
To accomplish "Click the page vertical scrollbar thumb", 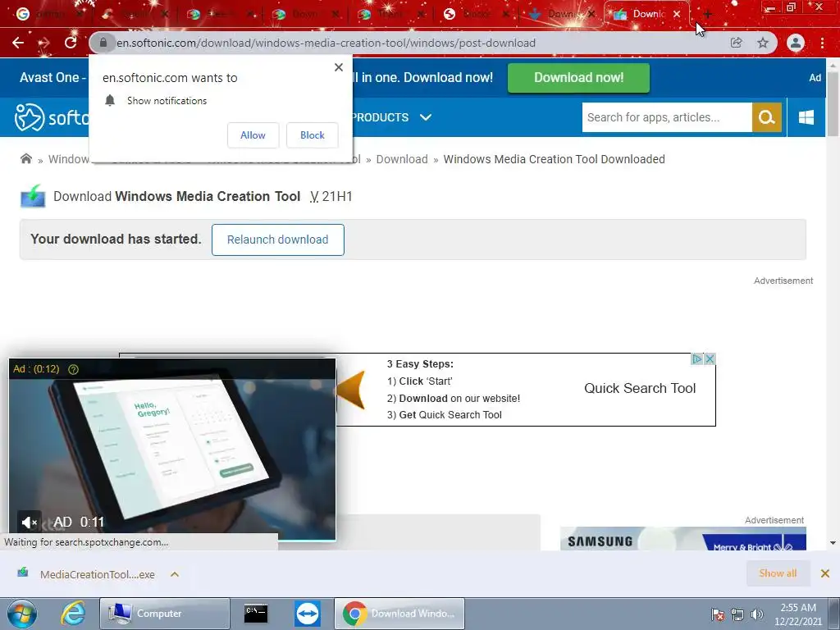I will pos(833,104).
